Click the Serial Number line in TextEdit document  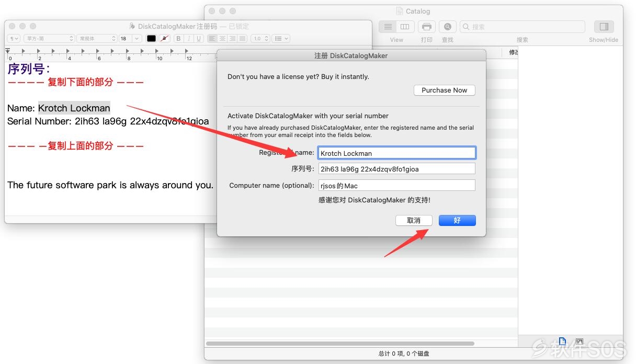tap(108, 121)
